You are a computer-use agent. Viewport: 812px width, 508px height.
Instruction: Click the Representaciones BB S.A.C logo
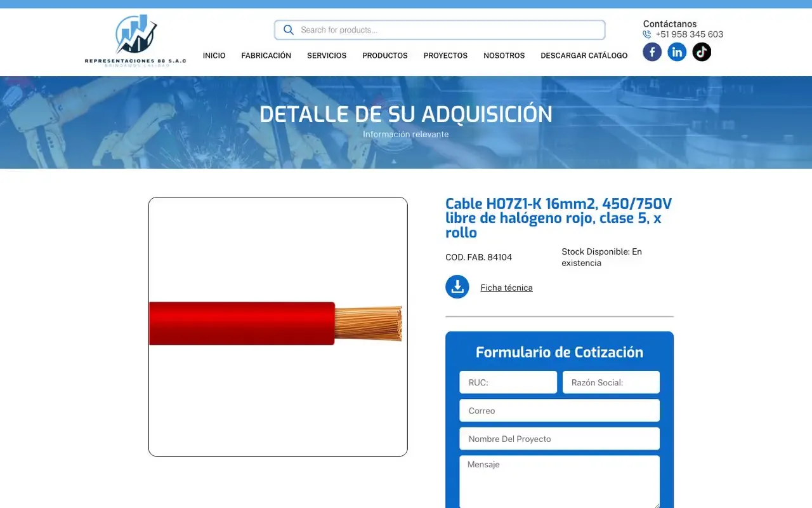(136, 41)
